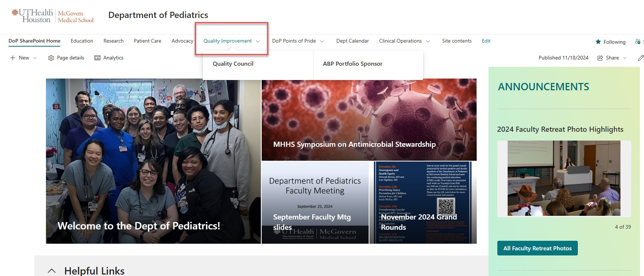The height and width of the screenshot is (276, 644).
Task: Collapse the Helpful Links section
Action: [52, 271]
